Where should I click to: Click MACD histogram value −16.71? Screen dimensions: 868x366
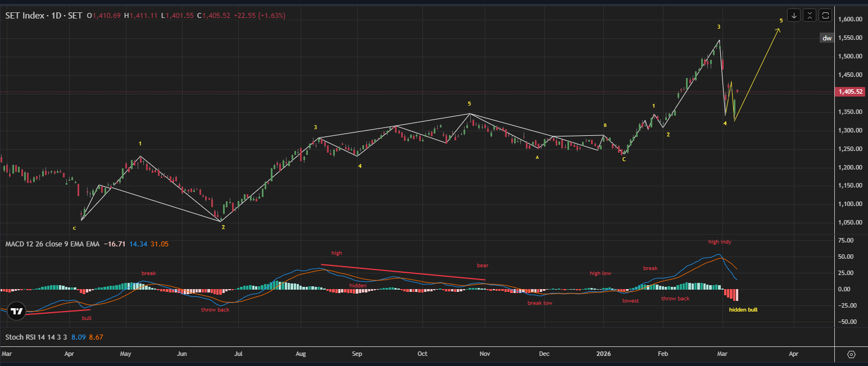coord(115,244)
